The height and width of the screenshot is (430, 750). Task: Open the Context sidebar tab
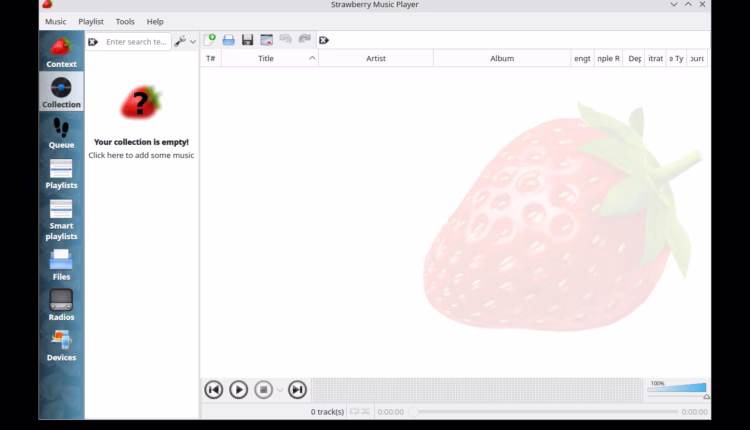click(61, 52)
